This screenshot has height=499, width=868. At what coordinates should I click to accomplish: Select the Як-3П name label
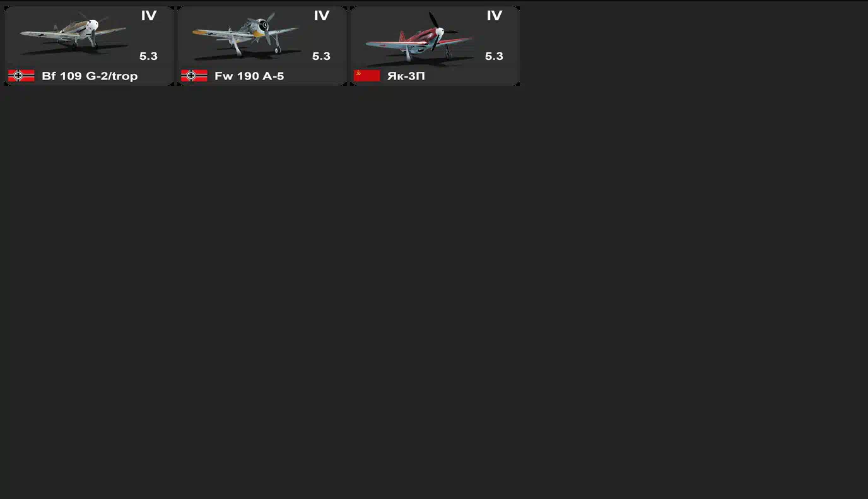(406, 76)
